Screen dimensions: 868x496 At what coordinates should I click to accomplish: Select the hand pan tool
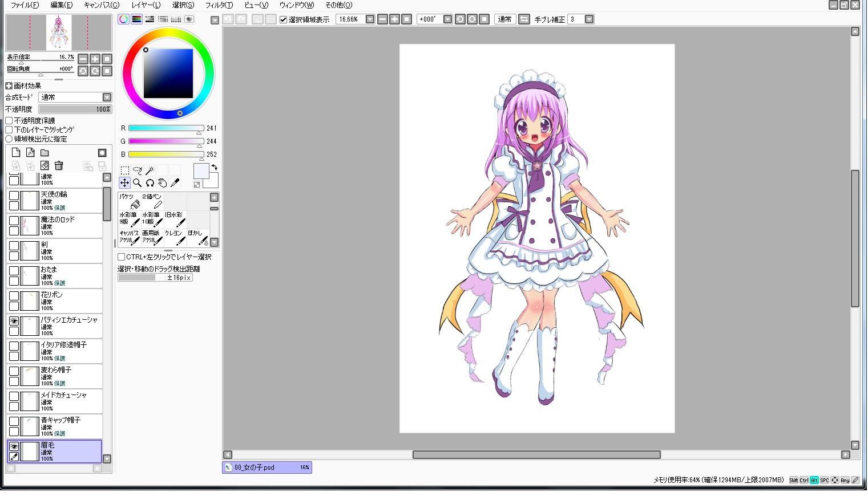(162, 182)
